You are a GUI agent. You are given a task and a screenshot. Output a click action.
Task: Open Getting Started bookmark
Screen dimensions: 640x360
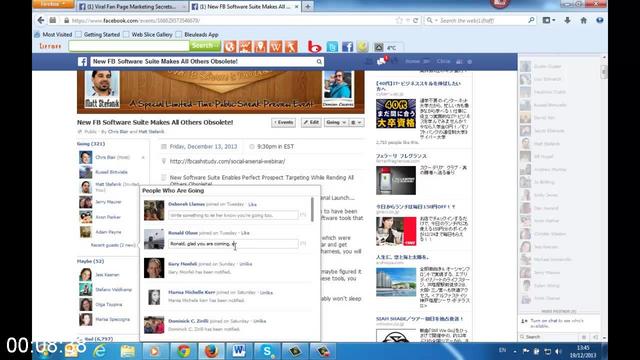coord(98,35)
